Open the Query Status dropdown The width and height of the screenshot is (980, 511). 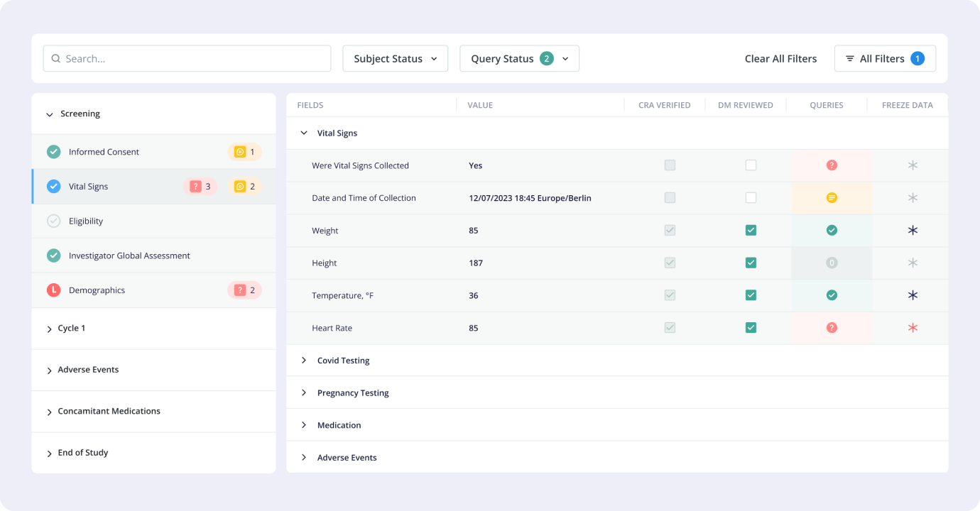519,59
